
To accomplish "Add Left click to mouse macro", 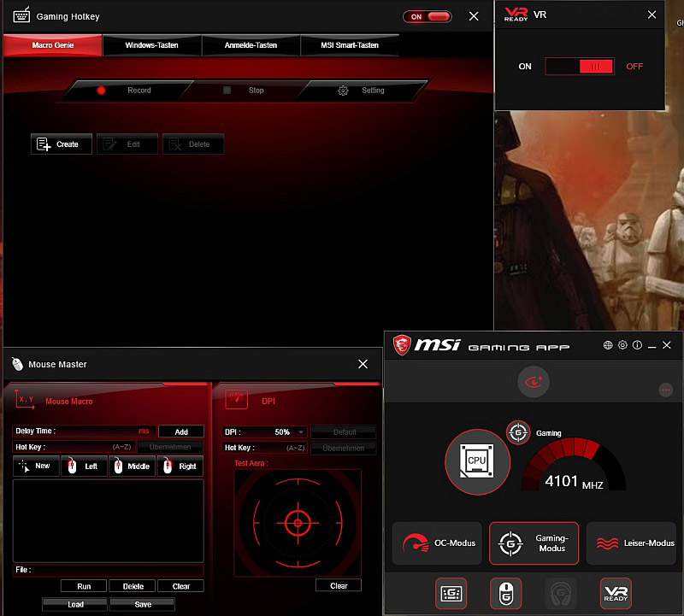I will click(84, 466).
